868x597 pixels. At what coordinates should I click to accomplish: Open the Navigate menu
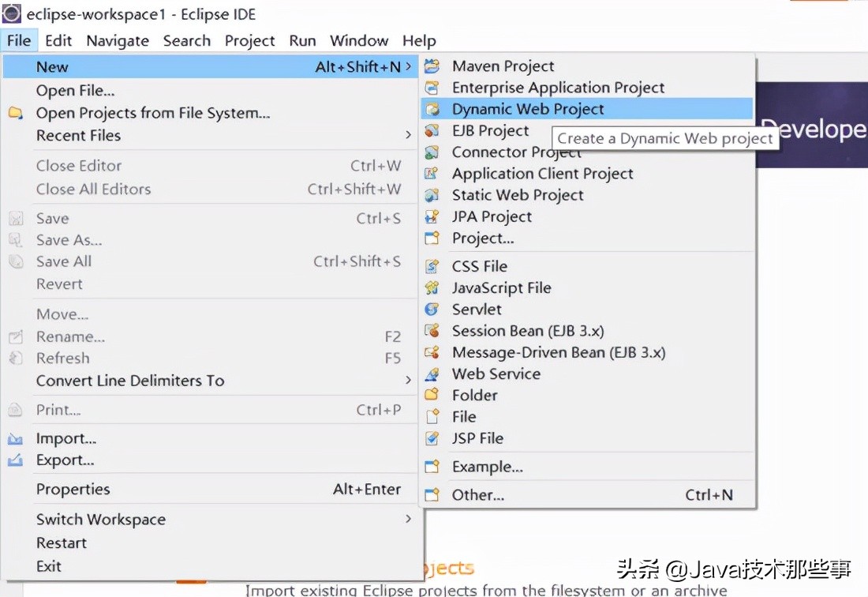coord(118,40)
